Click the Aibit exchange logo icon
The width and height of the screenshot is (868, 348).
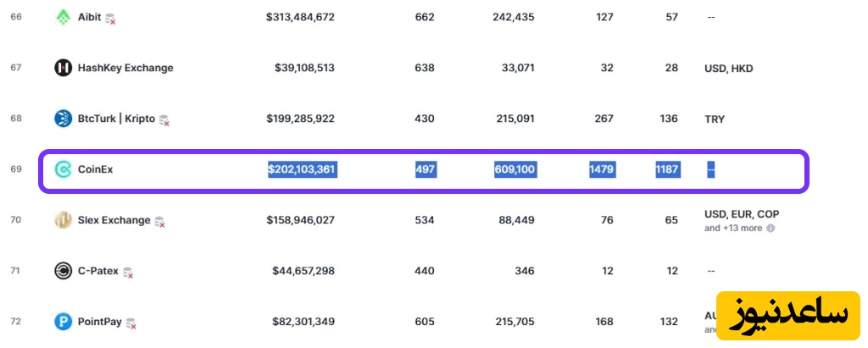tap(64, 17)
